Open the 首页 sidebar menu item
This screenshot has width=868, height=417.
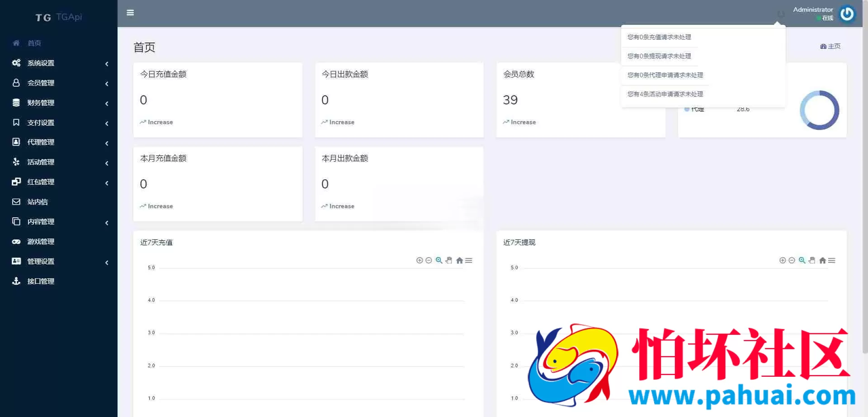59,43
